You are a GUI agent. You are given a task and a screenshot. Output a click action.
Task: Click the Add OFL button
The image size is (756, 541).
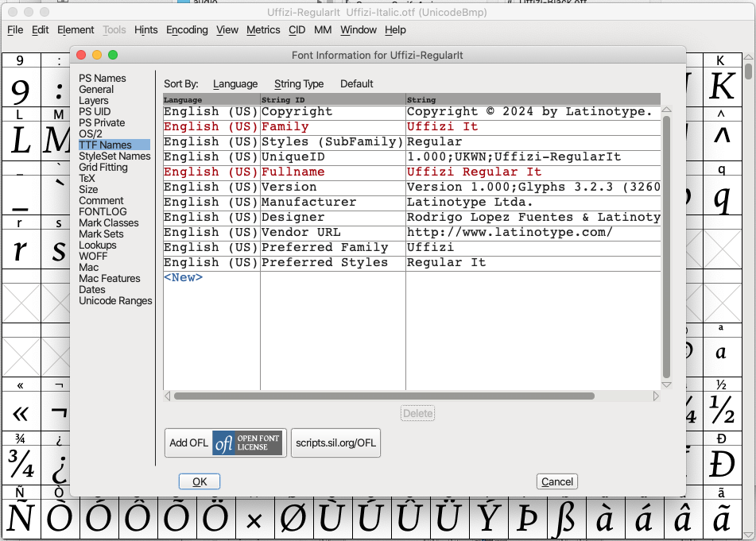click(226, 442)
